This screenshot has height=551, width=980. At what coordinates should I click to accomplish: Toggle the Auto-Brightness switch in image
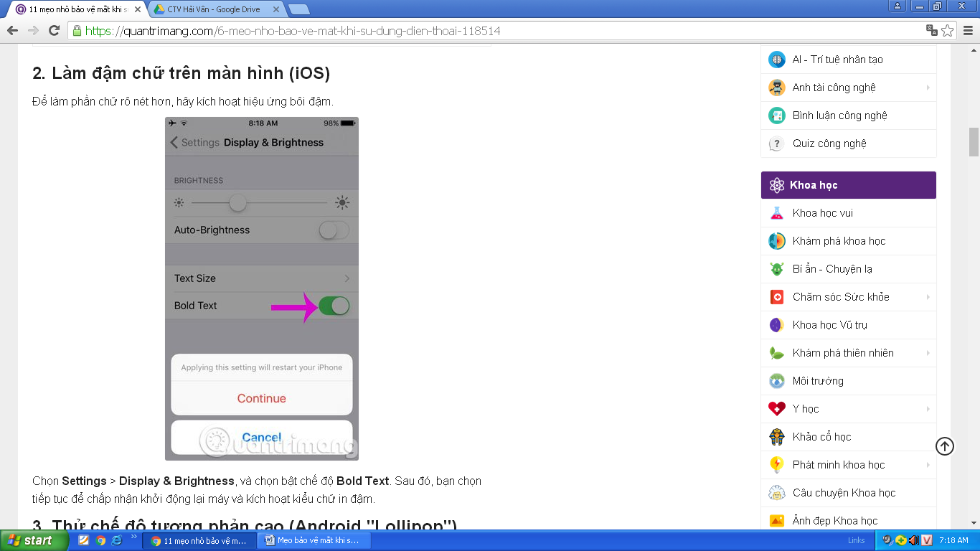tap(334, 230)
